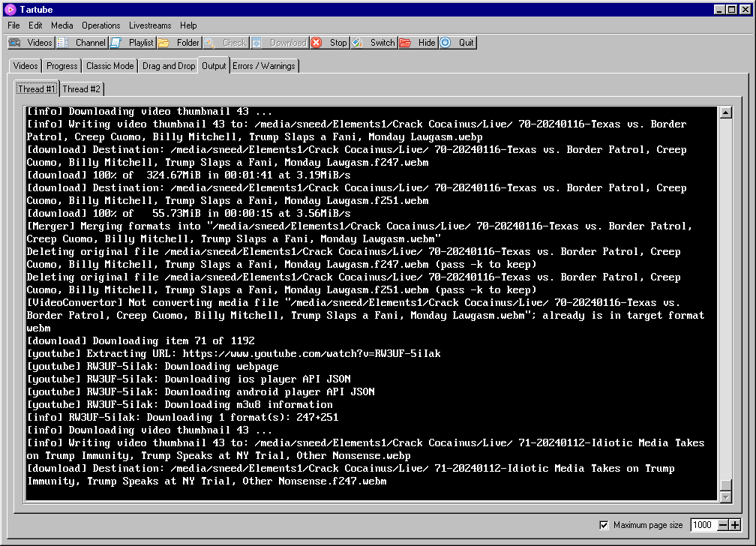Click the output scrollbar up arrow
756x546 pixels.
pos(726,112)
